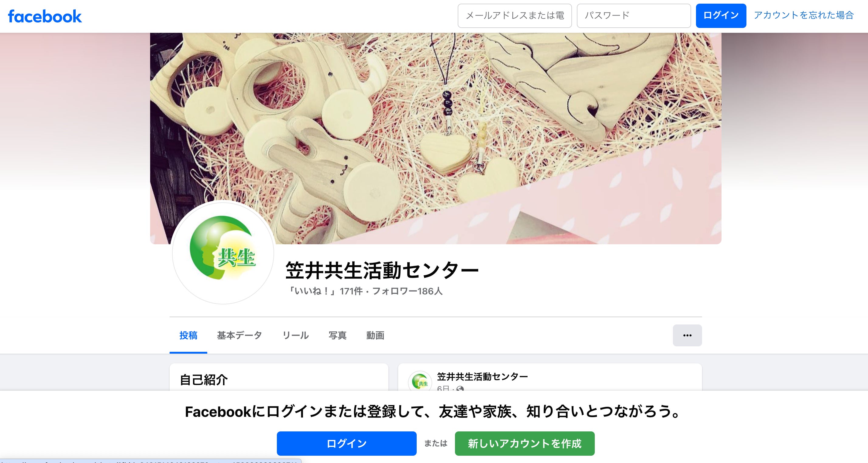Click the 6日 post timestamp

tap(443, 388)
